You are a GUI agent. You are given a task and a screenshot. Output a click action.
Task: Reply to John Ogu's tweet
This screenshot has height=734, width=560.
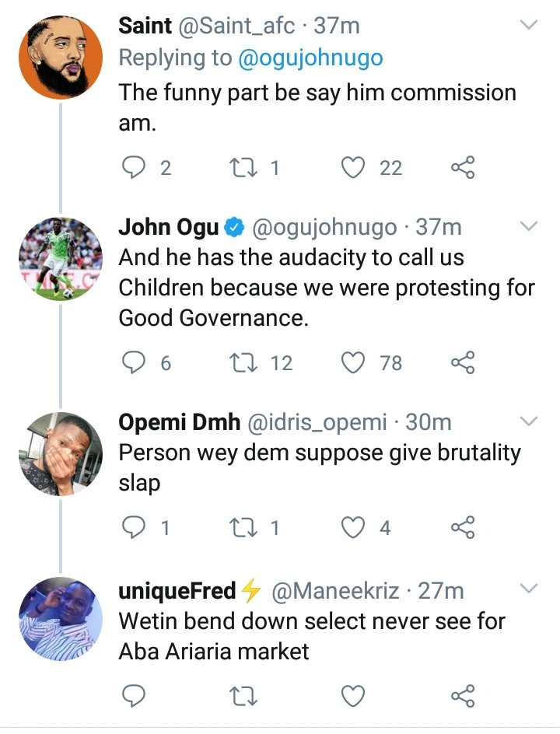[136, 362]
